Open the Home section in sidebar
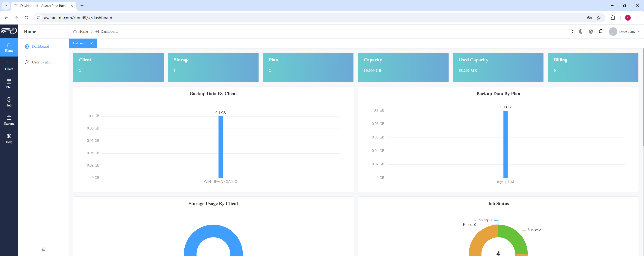Viewport: 644px width, 256px height. point(9,47)
